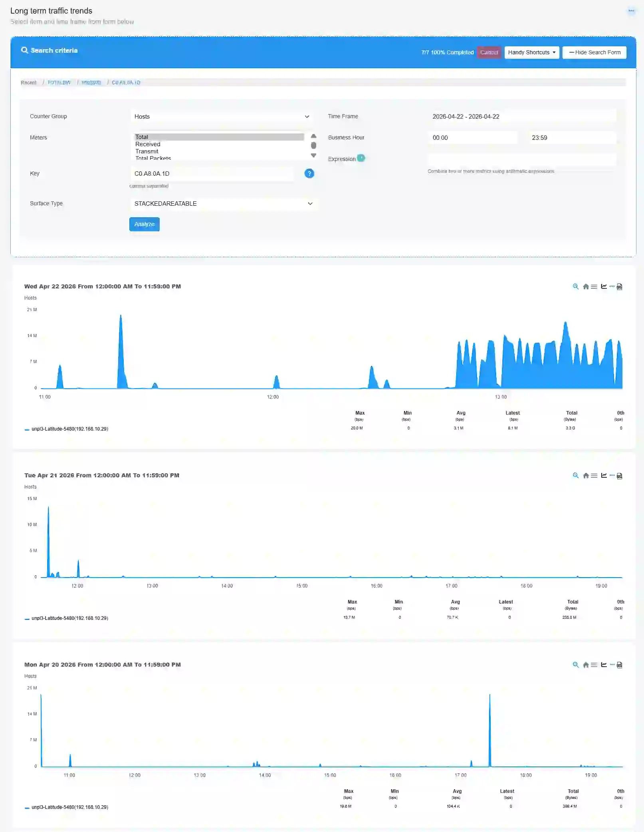Click home icon on Tue Apr 21 chart
The image size is (644, 832).
(586, 475)
